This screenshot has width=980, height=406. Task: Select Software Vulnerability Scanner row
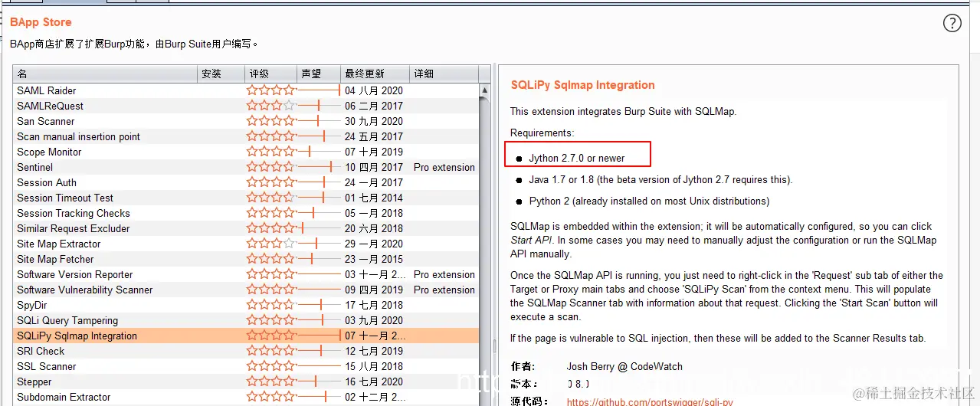[246, 290]
